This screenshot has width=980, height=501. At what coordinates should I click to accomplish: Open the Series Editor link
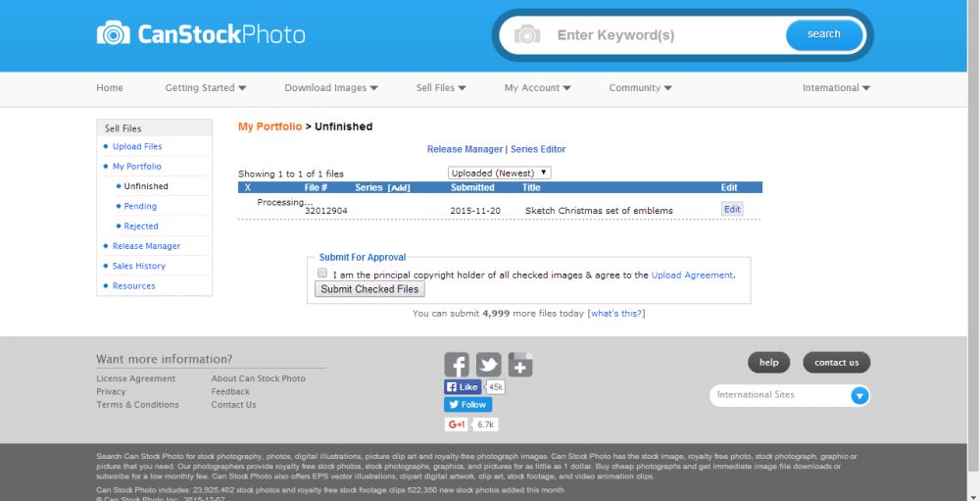coord(538,149)
